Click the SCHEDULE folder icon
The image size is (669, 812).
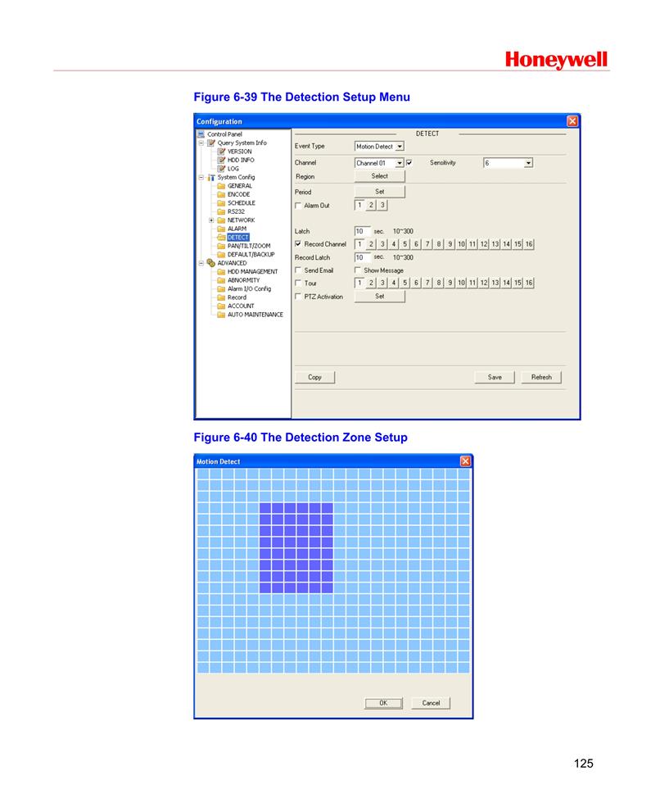pyautogui.click(x=221, y=203)
